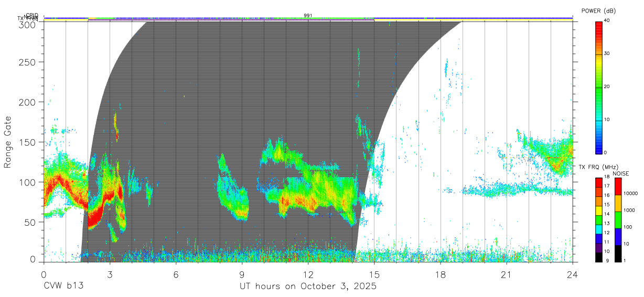
Task: Click the 0 tick on UT hours axis
Action: [44, 274]
